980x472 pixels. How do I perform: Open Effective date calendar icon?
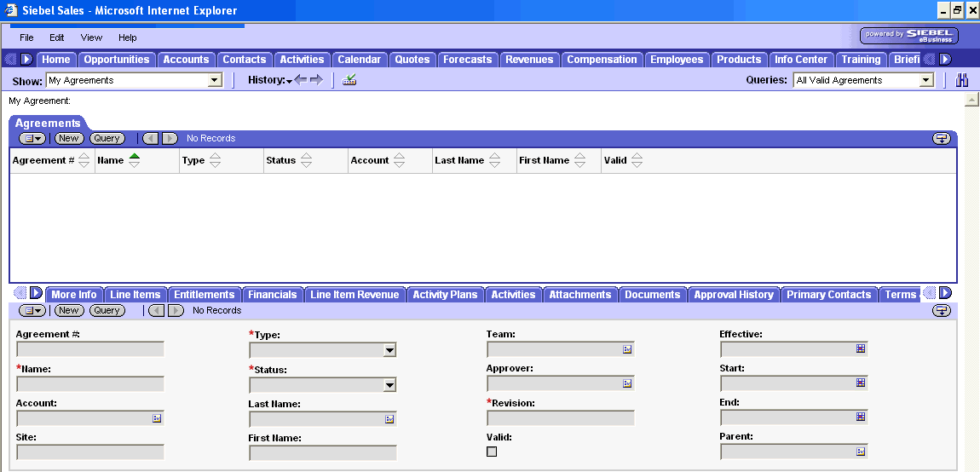[x=861, y=348]
